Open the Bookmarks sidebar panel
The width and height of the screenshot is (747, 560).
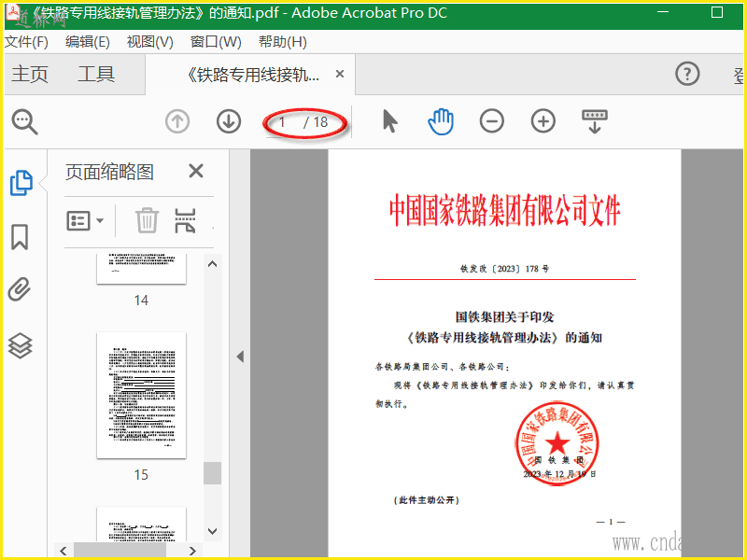click(x=20, y=237)
